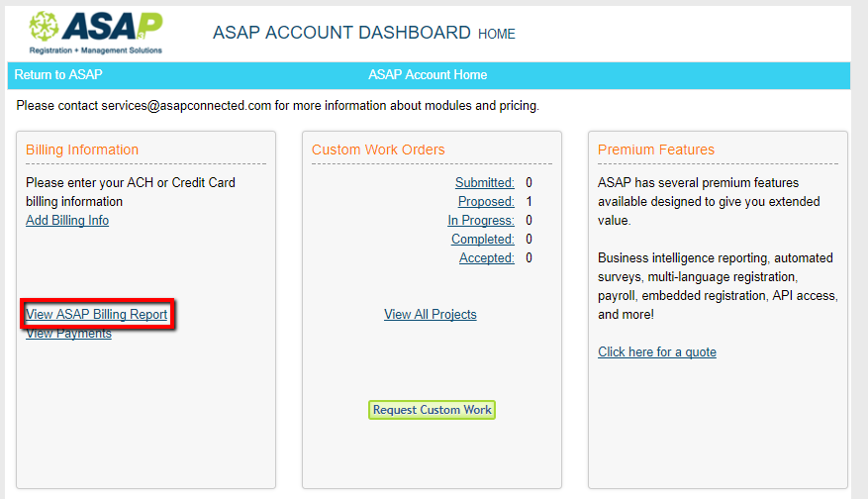Show Submitted work orders

coord(484,183)
